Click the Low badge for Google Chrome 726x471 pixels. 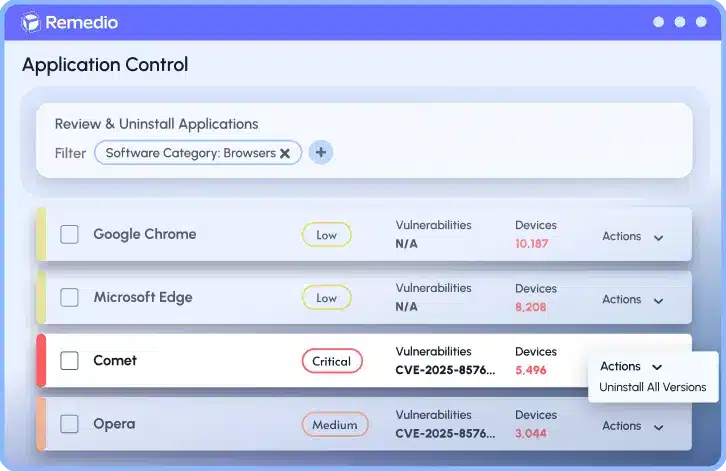click(x=326, y=235)
